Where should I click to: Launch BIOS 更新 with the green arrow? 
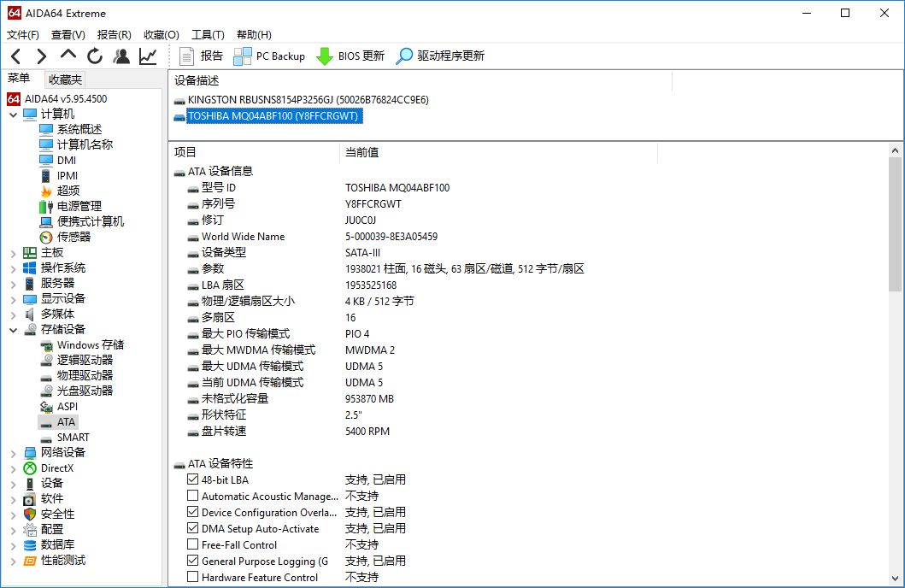pos(350,56)
